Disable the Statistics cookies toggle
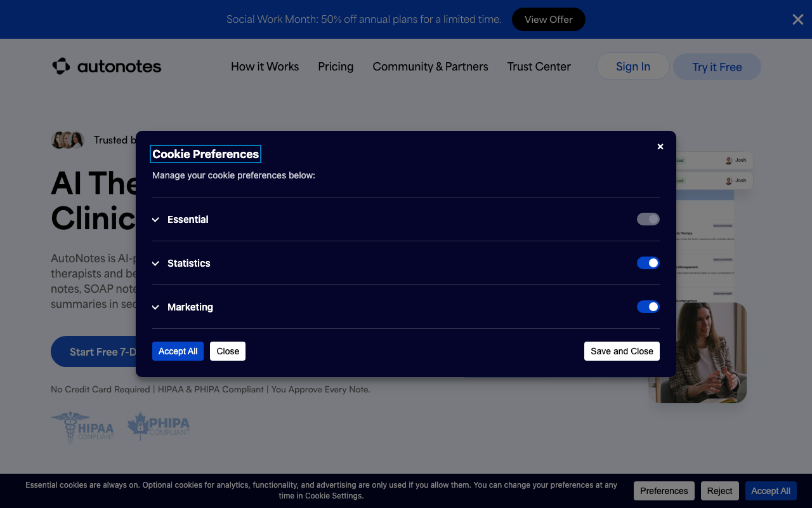This screenshot has width=812, height=508. pos(648,263)
